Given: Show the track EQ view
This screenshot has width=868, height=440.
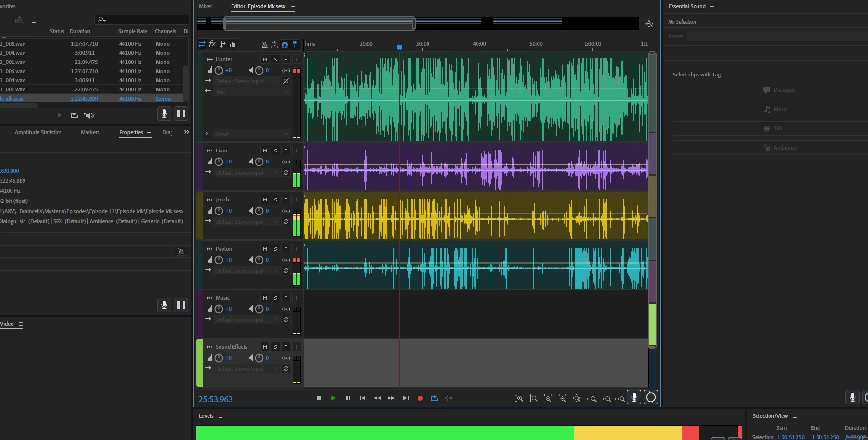Looking at the screenshot, I should pos(232,44).
